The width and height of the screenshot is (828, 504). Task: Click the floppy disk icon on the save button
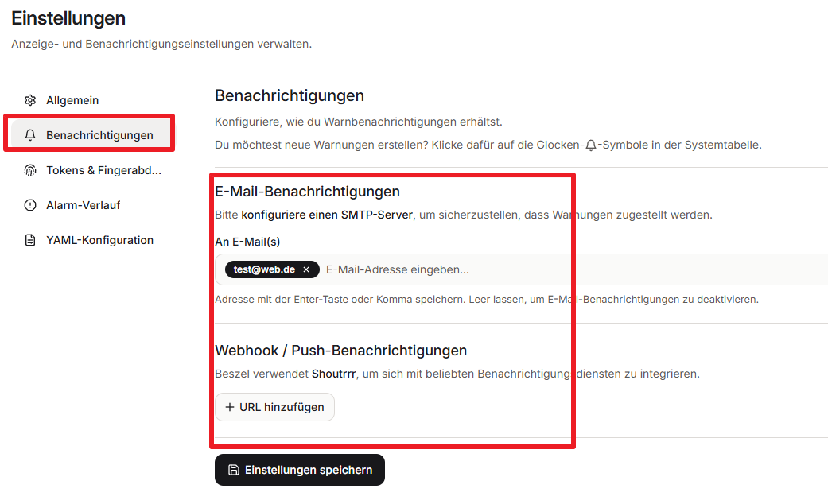pyautogui.click(x=234, y=470)
